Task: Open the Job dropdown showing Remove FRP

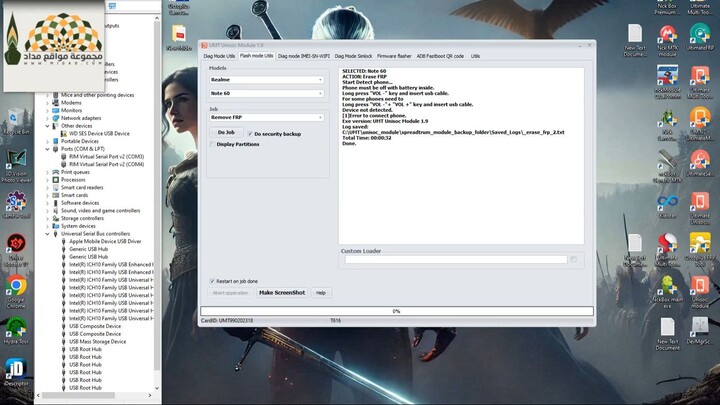Action: pos(266,118)
